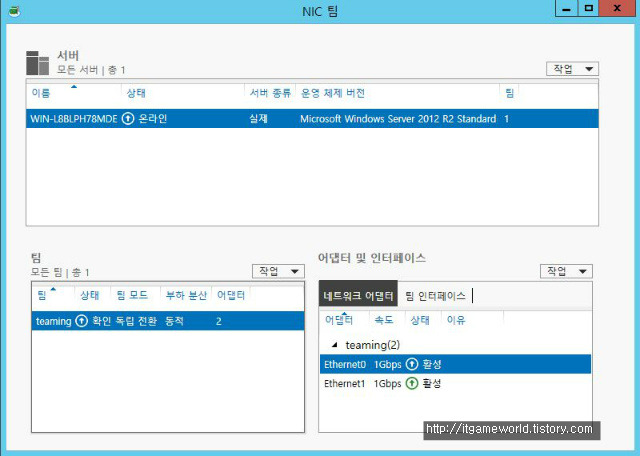Image resolution: width=640 pixels, height=456 pixels.
Task: Collapse the teaming(2) adapter group
Action: tap(335, 345)
